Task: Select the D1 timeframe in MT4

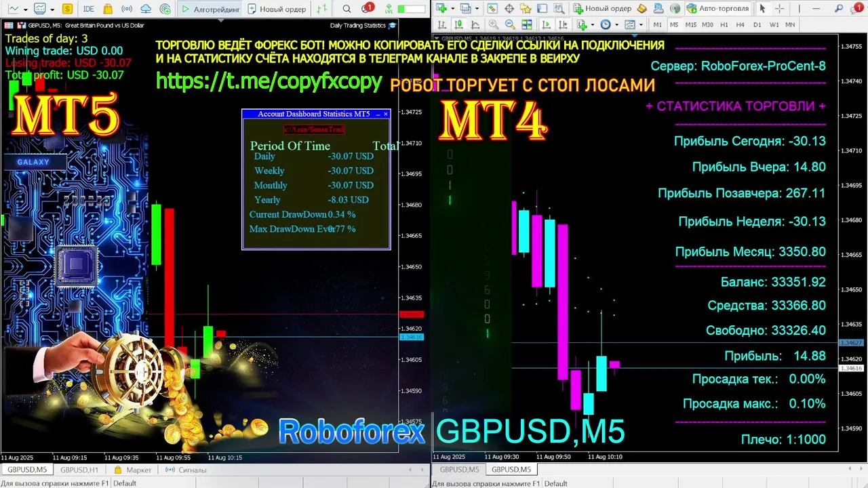Action: [x=757, y=24]
